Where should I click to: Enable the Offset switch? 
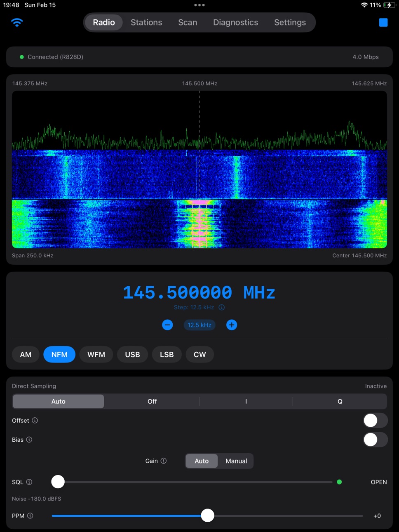[x=375, y=420]
